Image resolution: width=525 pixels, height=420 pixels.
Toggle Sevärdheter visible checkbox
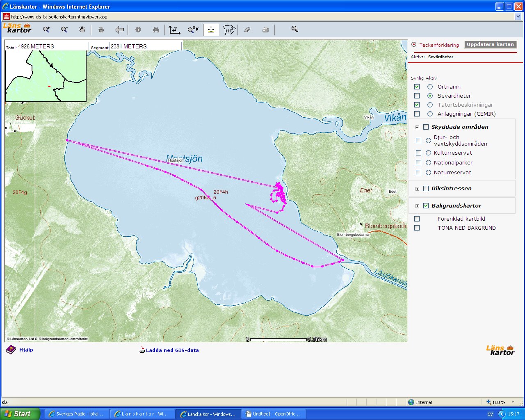[x=417, y=96]
